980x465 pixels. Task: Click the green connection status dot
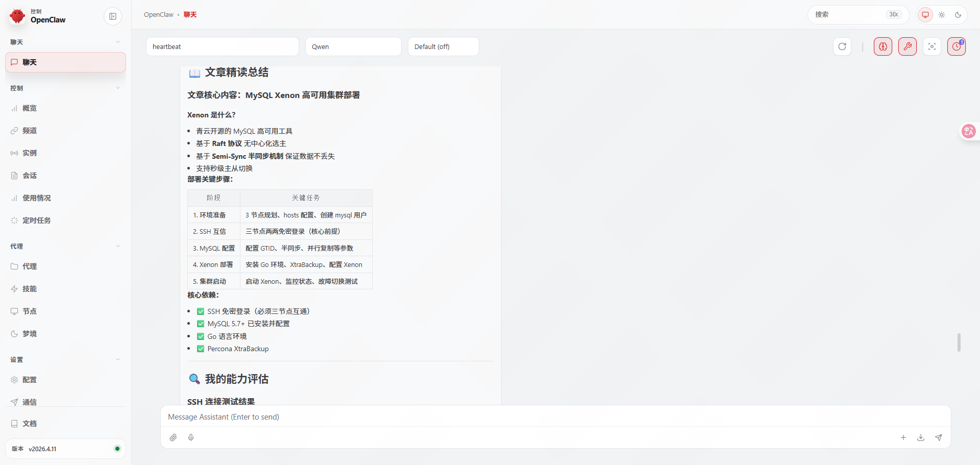117,449
